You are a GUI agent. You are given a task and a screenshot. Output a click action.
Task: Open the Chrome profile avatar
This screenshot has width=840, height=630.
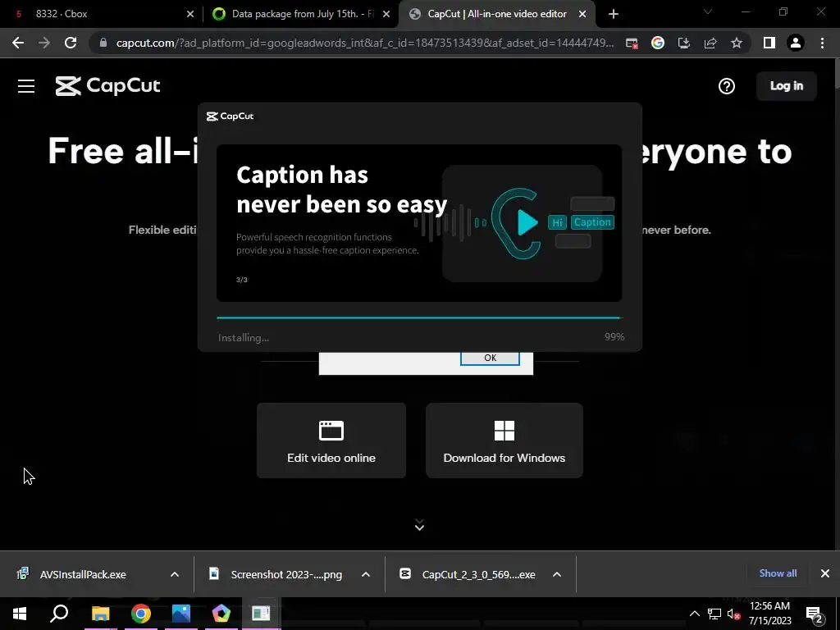pos(796,43)
